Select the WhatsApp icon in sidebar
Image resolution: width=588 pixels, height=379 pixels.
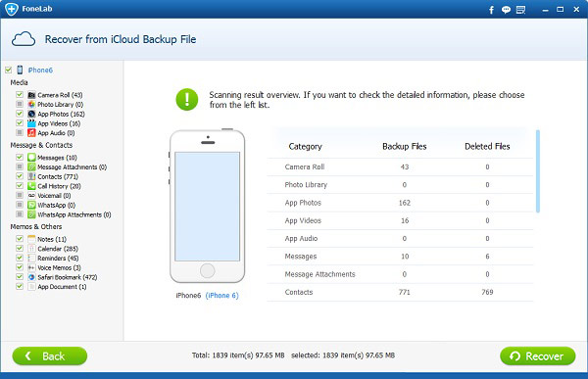pyautogui.click(x=32, y=205)
